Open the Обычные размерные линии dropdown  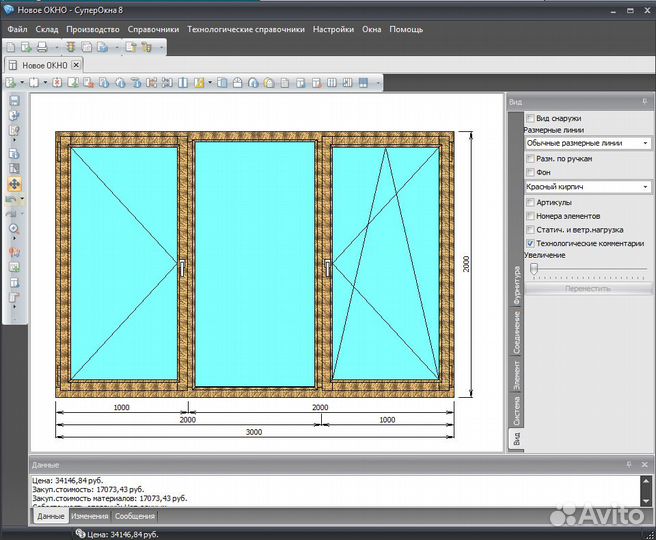click(x=645, y=144)
